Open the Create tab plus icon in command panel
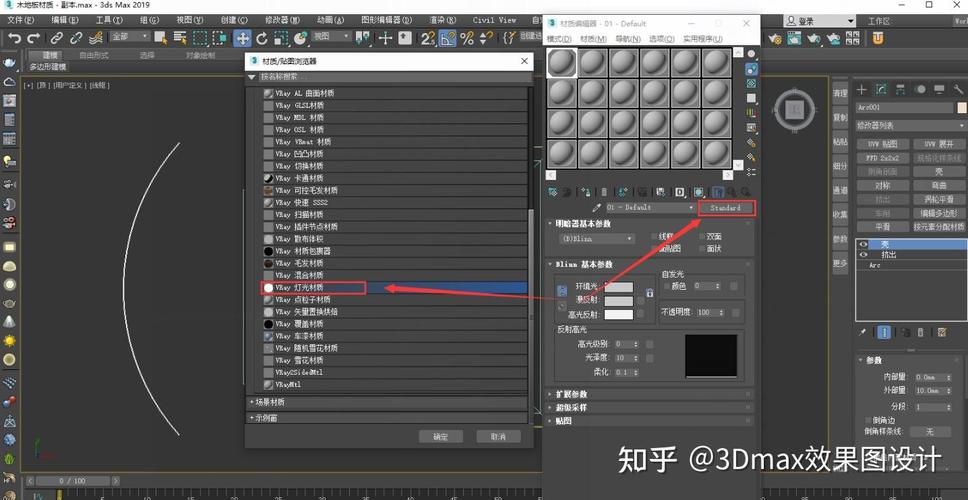This screenshot has width=968, height=500. tap(862, 90)
